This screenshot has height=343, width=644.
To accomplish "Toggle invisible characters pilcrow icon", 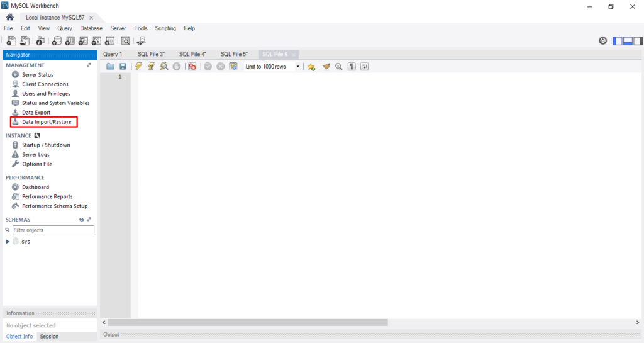I will (352, 67).
